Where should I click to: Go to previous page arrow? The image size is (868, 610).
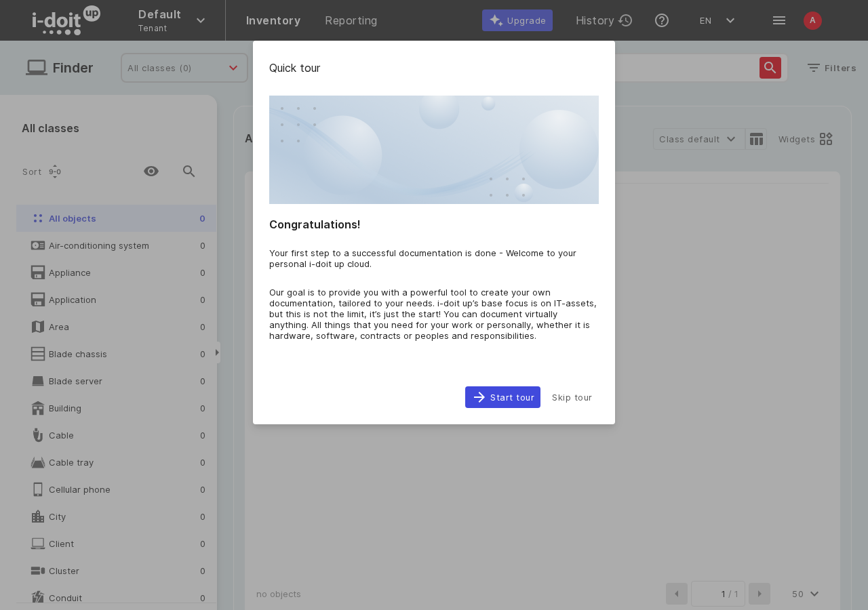pyautogui.click(x=677, y=594)
